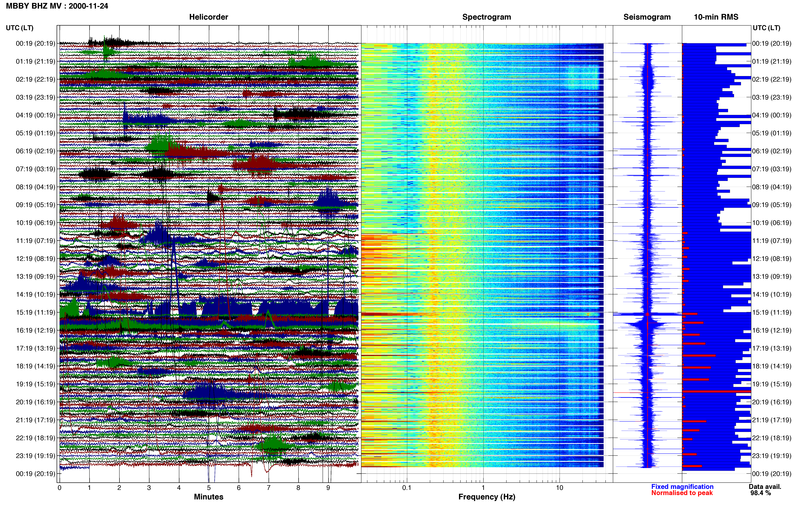The image size is (812, 508).
Task: Click minute tick '9' on the Helicorder axis
Action: coord(328,487)
